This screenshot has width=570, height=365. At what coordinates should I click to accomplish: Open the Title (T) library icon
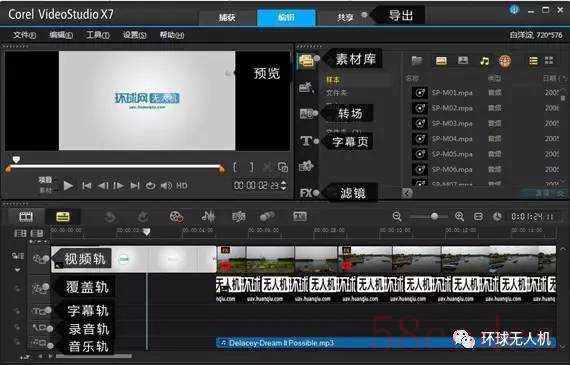(306, 141)
